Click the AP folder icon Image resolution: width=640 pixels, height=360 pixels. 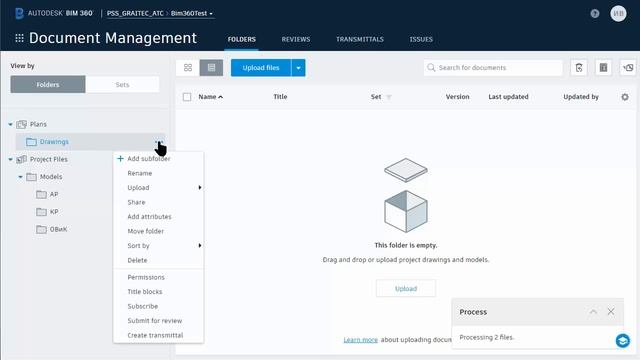(41, 194)
